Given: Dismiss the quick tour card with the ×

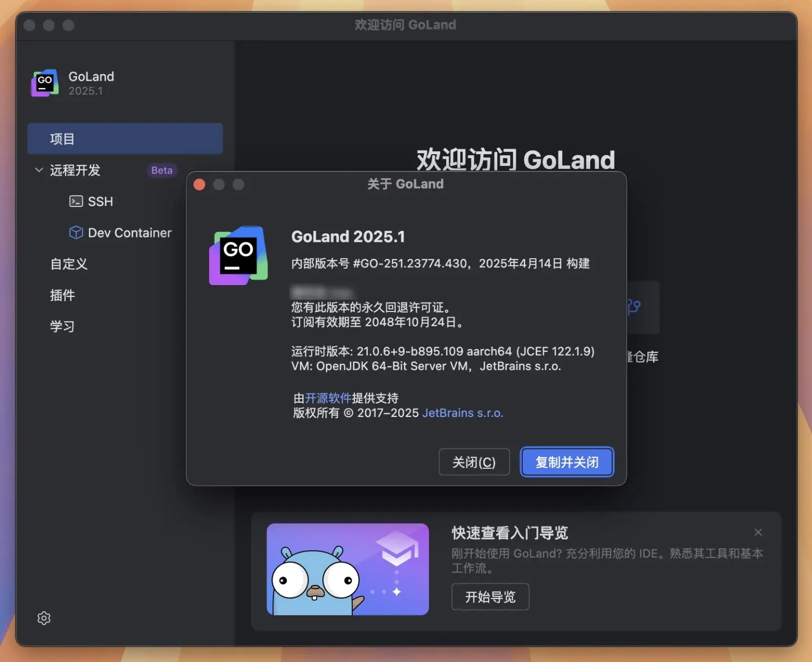Looking at the screenshot, I should pos(758,532).
